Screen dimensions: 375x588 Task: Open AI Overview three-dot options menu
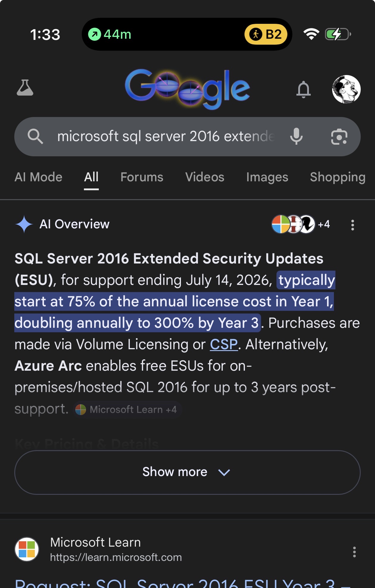[x=353, y=225]
